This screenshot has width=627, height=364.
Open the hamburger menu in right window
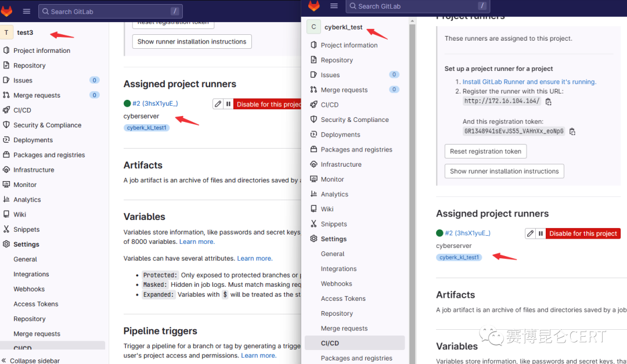pyautogui.click(x=334, y=6)
